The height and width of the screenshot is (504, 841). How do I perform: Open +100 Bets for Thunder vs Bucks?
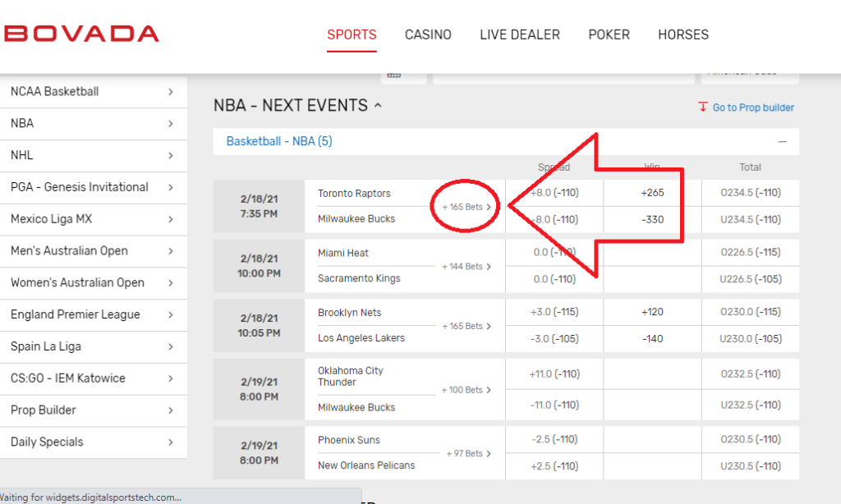pos(466,390)
